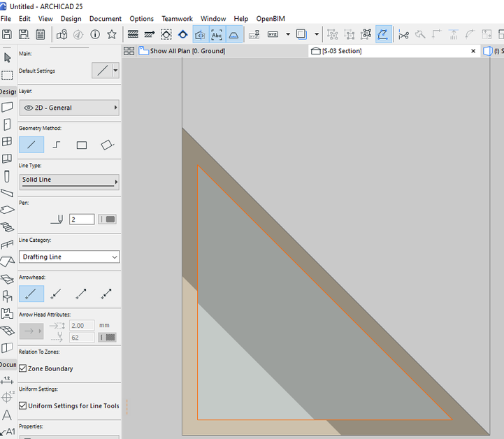Select the Marquee tool
This screenshot has width=504, height=439.
coord(7,75)
